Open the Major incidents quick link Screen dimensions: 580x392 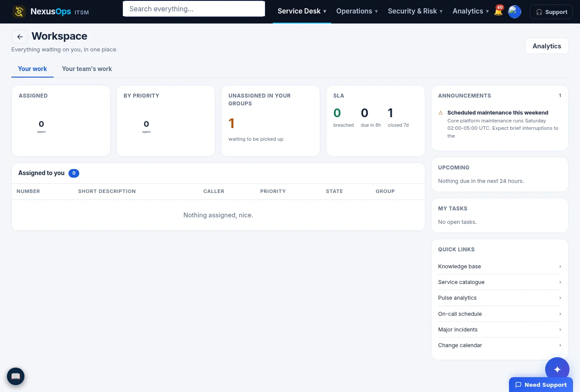[499, 330]
